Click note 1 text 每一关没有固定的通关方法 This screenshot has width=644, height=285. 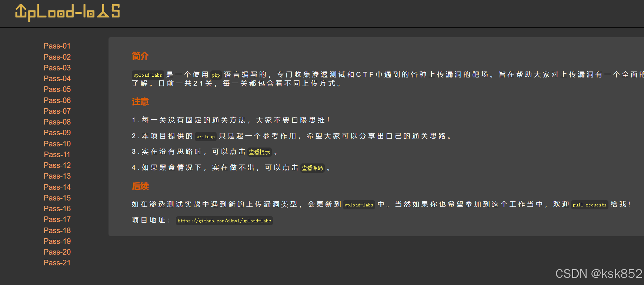(x=193, y=120)
